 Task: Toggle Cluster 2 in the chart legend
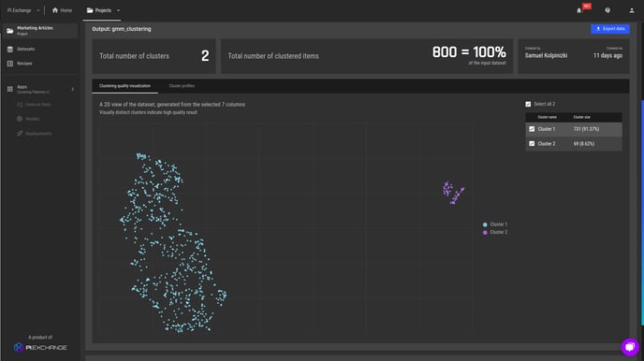[495, 232]
